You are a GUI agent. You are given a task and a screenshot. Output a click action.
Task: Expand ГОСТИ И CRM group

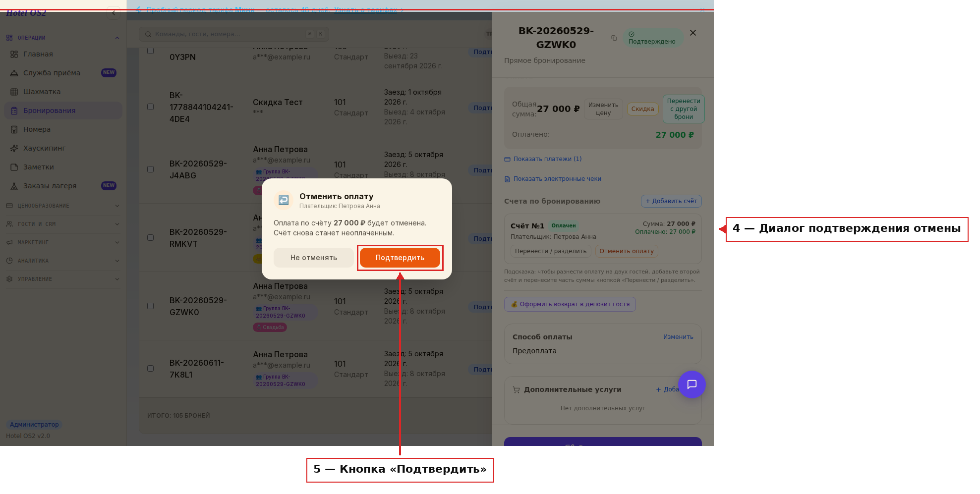coord(63,224)
